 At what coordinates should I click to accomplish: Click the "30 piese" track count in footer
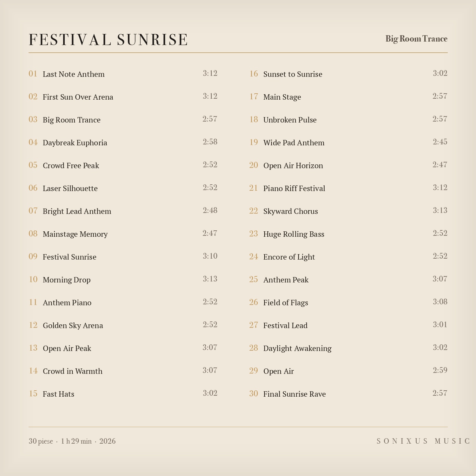(41, 441)
